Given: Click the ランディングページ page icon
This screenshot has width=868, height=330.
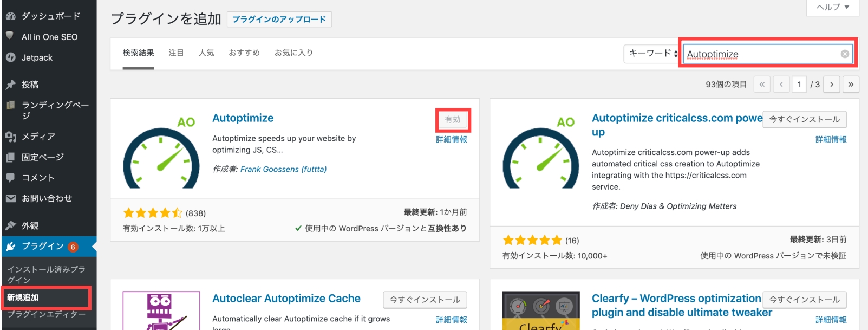Looking at the screenshot, I should pos(10,105).
